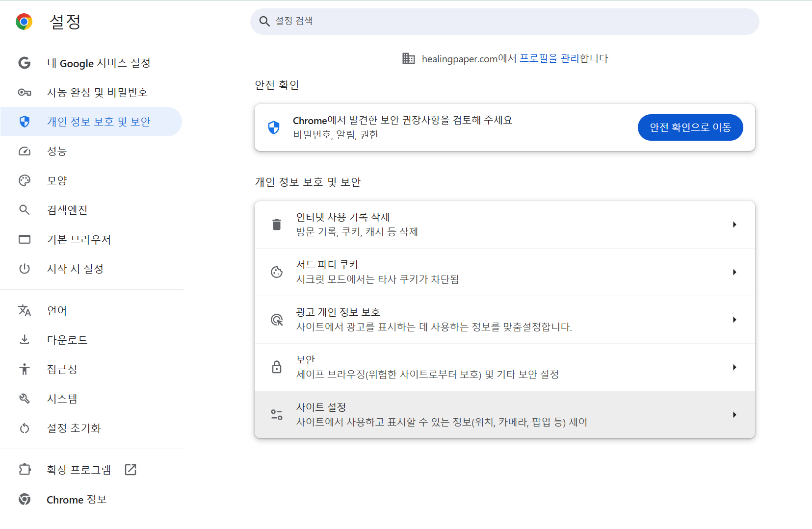Expand 광고 개인 정보 보호 arrow
This screenshot has height=529, width=812.
734,320
